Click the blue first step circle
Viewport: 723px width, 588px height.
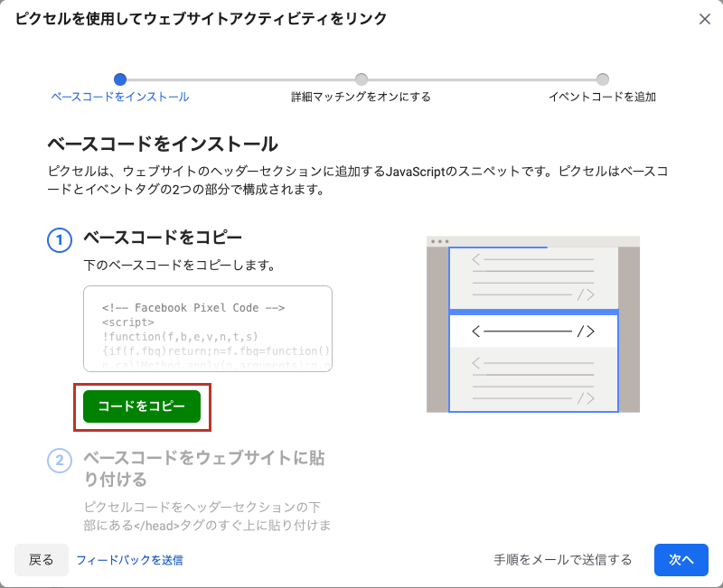pyautogui.click(x=120, y=79)
